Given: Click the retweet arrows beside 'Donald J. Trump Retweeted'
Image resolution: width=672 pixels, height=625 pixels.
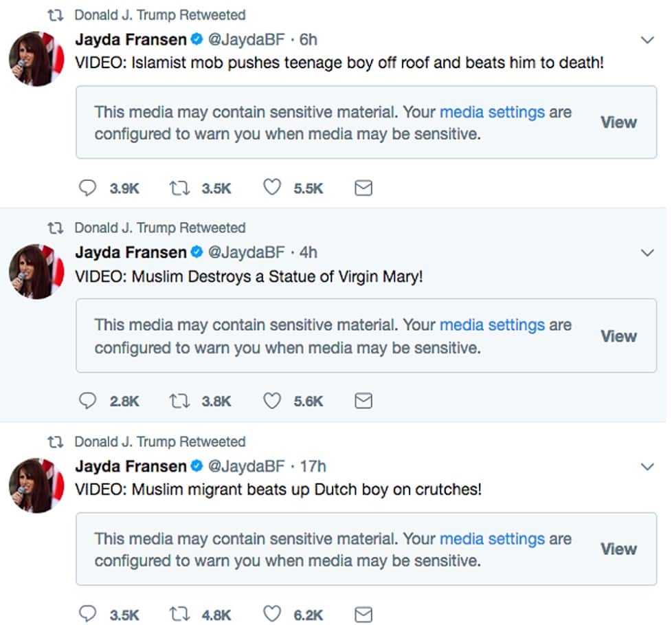Looking at the screenshot, I should (57, 14).
